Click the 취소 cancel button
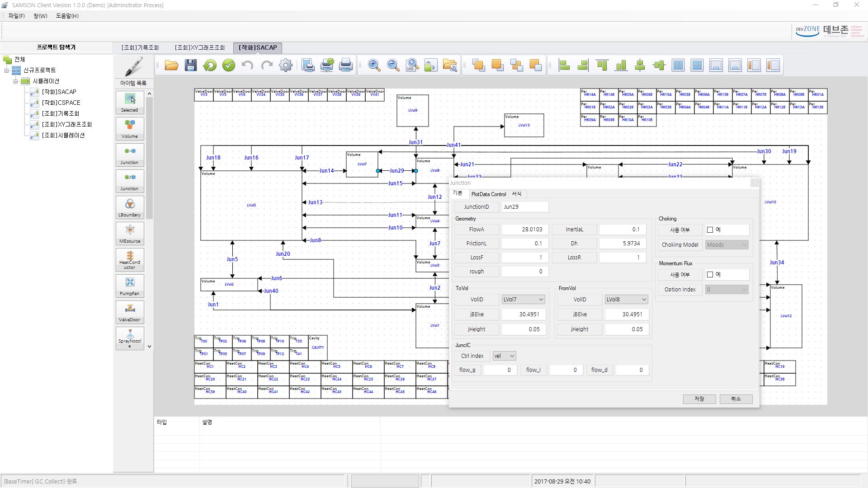The width and height of the screenshot is (868, 488). tap(736, 399)
